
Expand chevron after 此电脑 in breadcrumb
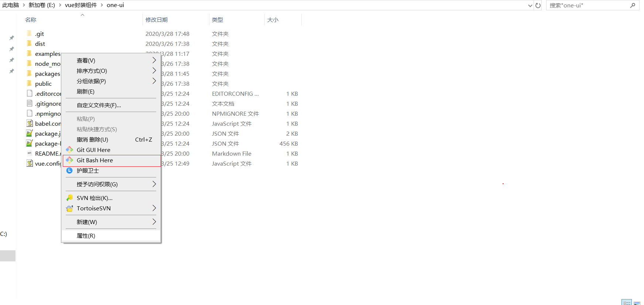coord(24,5)
